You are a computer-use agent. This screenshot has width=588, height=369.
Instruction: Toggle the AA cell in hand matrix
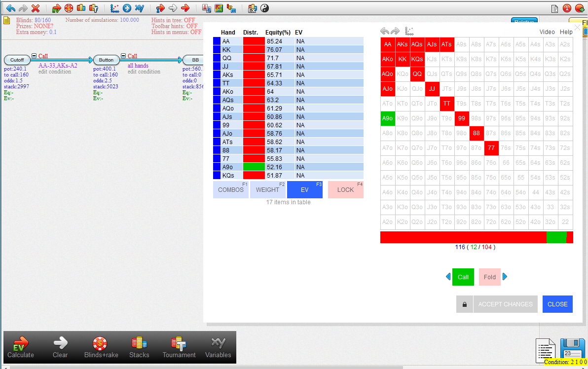tap(388, 44)
